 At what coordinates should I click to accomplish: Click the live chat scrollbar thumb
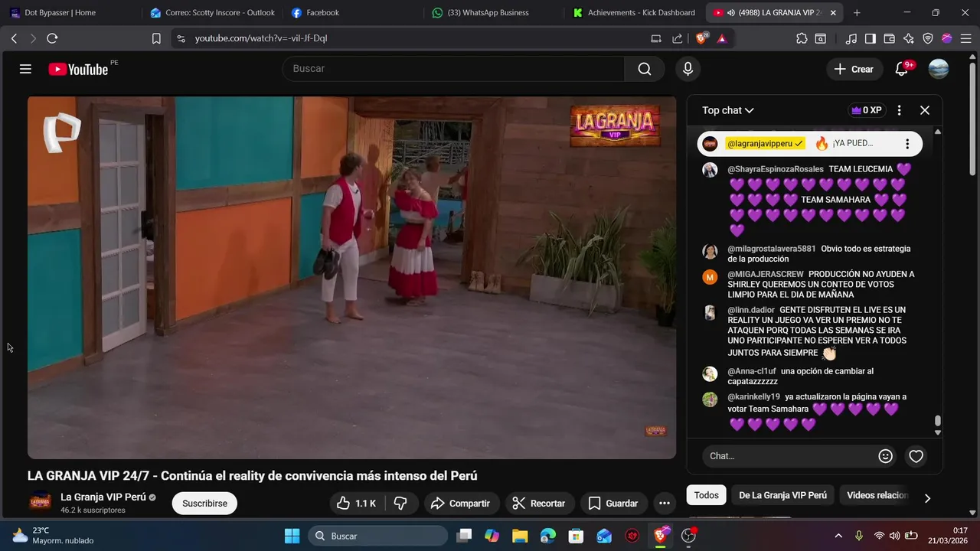[x=938, y=421]
